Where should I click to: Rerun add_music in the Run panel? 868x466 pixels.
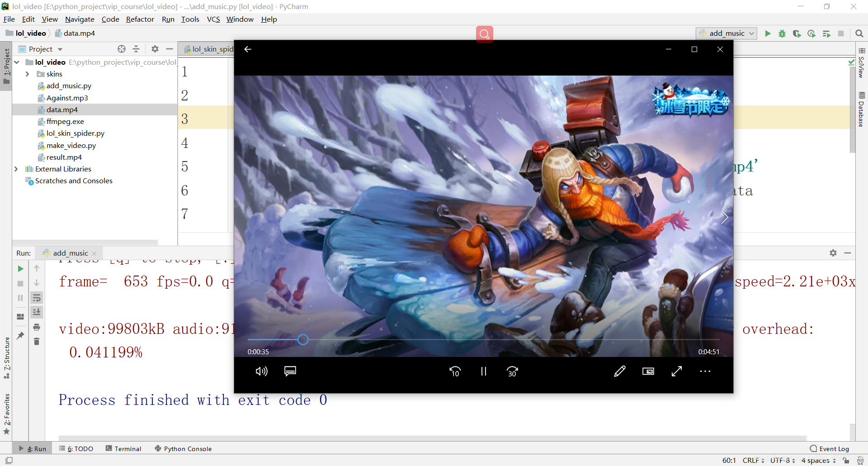coord(20,269)
